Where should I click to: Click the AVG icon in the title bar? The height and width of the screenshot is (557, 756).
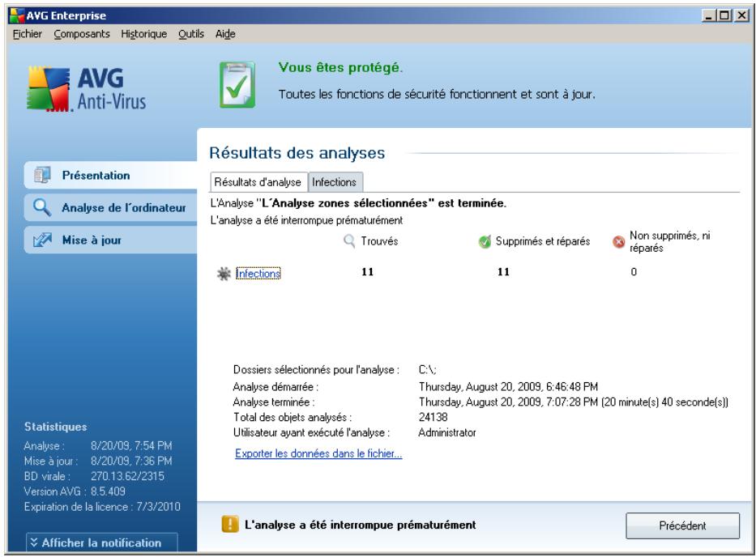pos(16,15)
